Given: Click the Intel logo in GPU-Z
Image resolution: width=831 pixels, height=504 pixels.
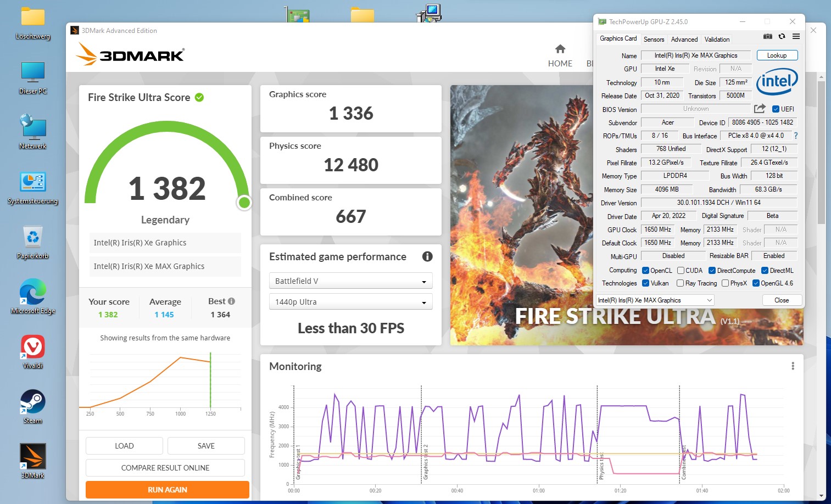Looking at the screenshot, I should [777, 82].
